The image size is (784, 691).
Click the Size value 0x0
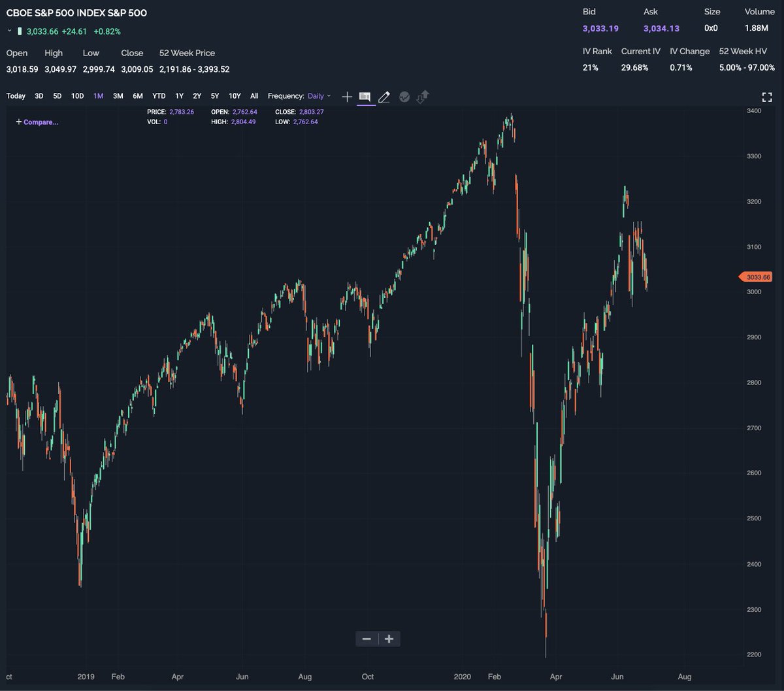coord(711,28)
